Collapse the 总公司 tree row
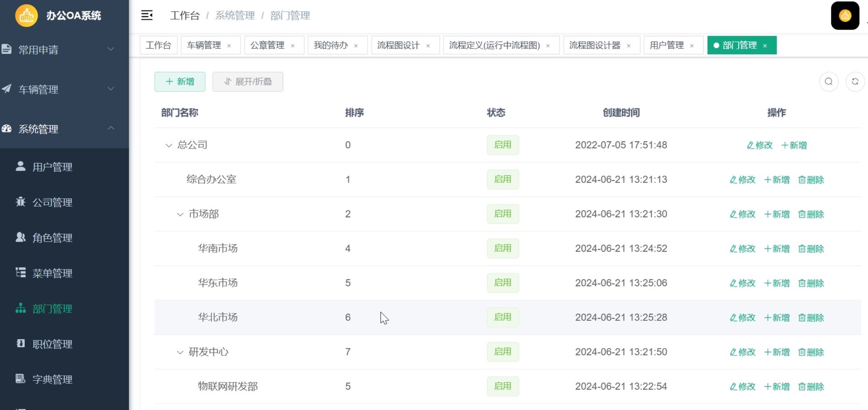The height and width of the screenshot is (410, 868). pyautogui.click(x=169, y=145)
